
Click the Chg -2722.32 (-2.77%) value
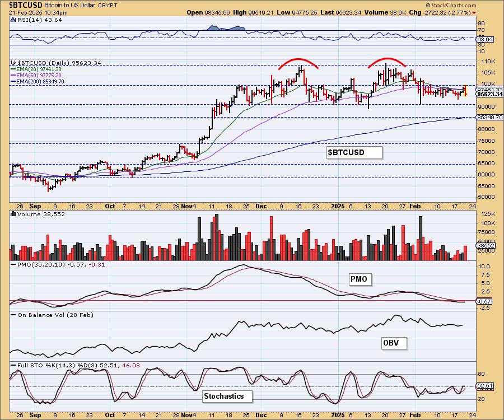(x=440, y=12)
